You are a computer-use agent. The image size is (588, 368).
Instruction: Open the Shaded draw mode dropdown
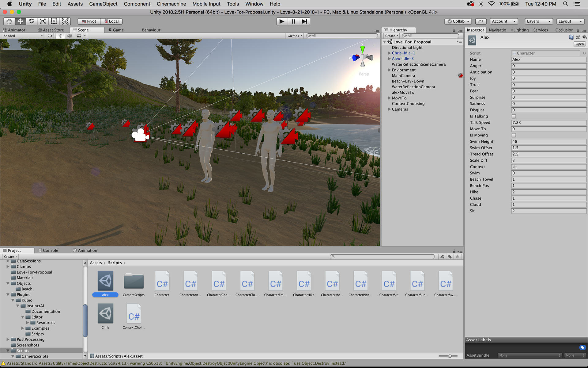(23, 36)
